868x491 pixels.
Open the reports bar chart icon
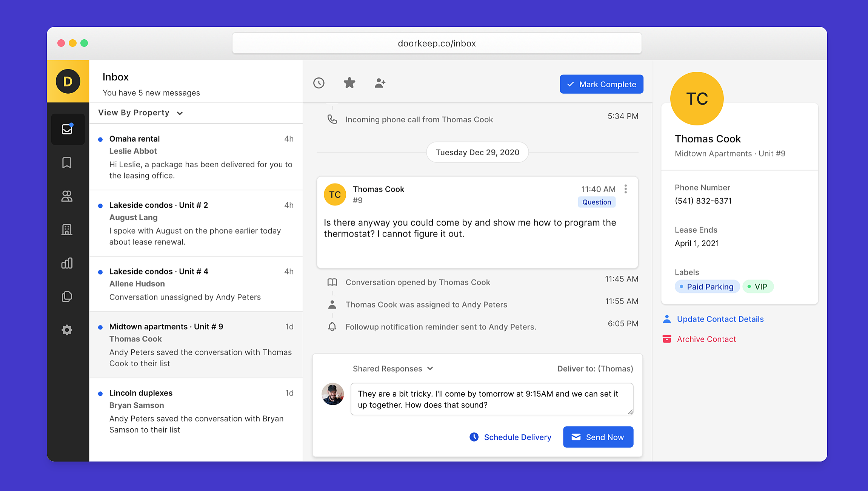(67, 263)
